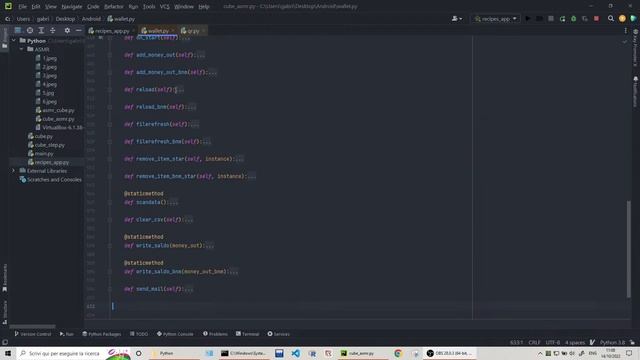Open Windows Start menu
This screenshot has height=360, width=640.
[8, 353]
